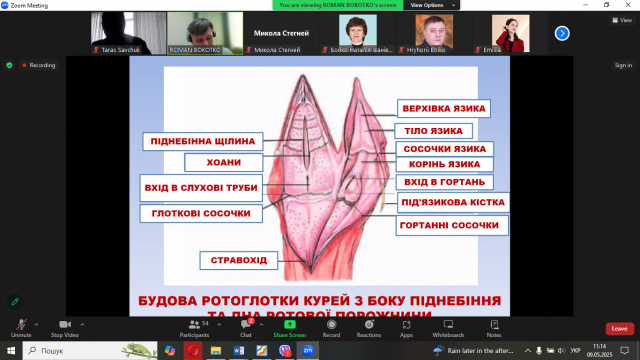640x360 pixels.
Task: Click the ГОРТАННІ СОСОЧКИ label
Action: coord(452,226)
